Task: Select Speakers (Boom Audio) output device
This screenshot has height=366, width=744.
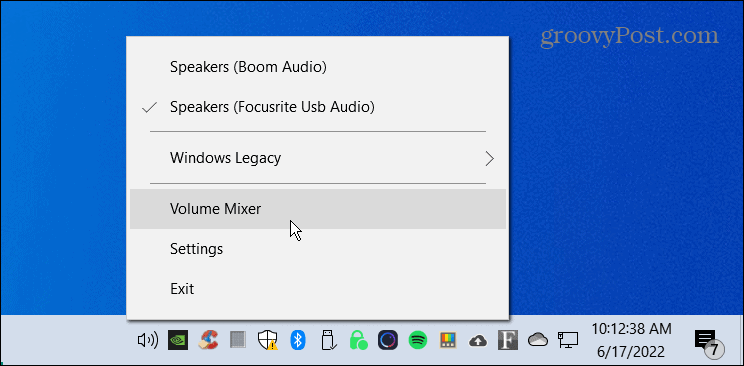Action: tap(318, 67)
